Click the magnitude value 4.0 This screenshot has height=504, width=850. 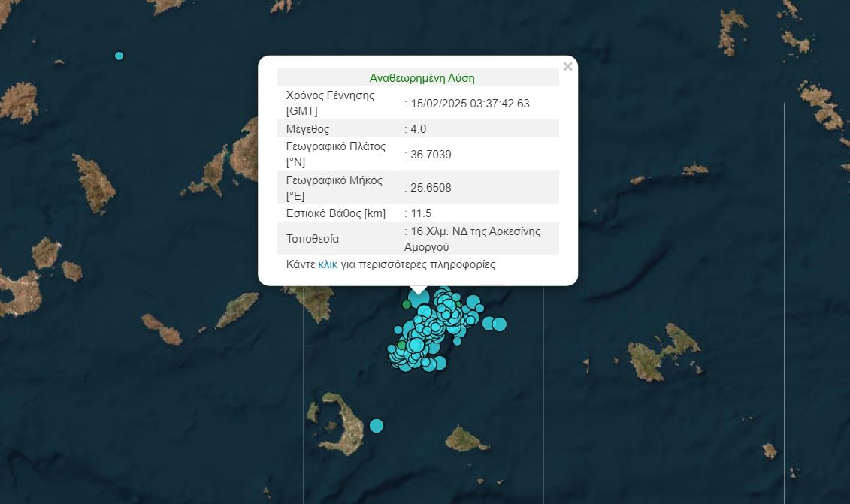click(x=417, y=128)
